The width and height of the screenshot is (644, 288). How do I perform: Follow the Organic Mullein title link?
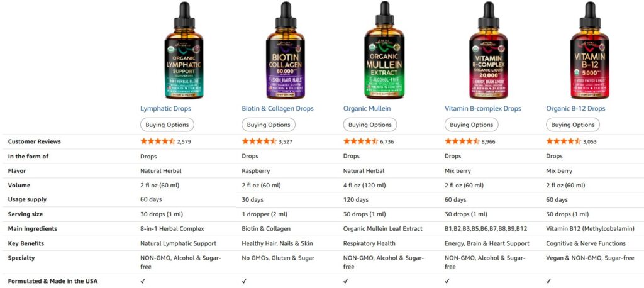(367, 108)
